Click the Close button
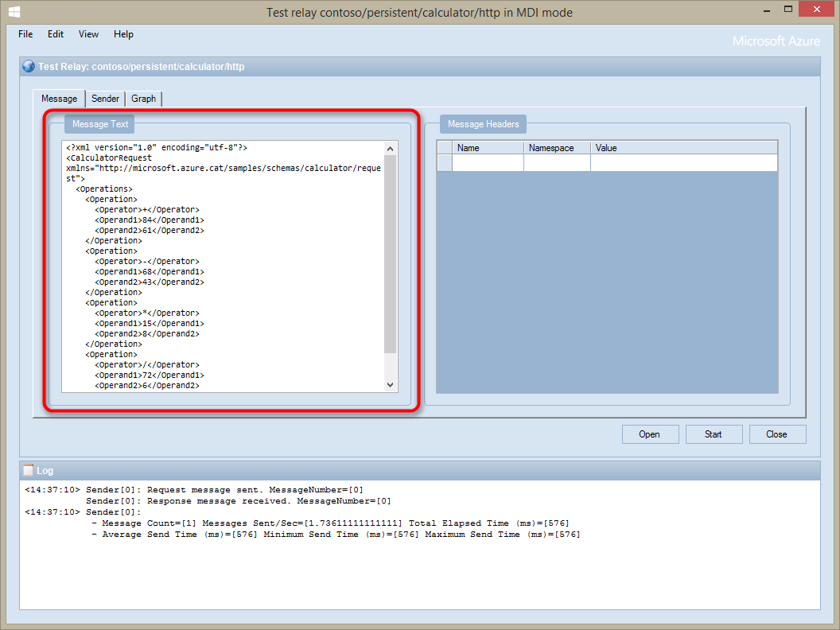 tap(777, 434)
